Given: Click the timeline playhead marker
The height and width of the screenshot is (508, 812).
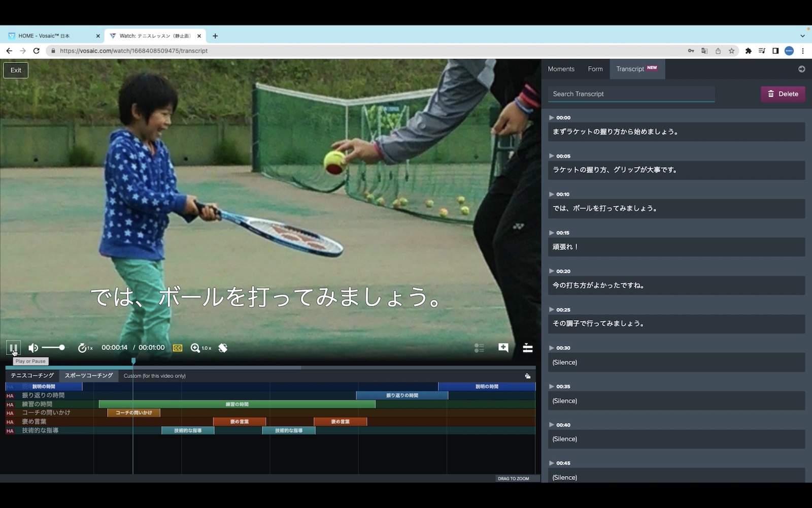Looking at the screenshot, I should pyautogui.click(x=133, y=361).
